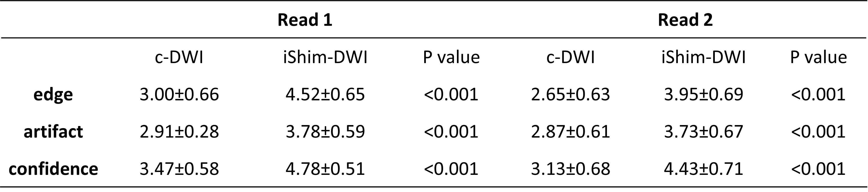Click the 3.47±0.58 confidence cell
The image size is (868, 192).
tap(179, 169)
